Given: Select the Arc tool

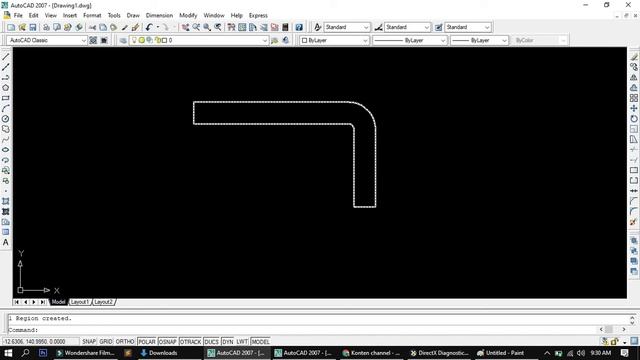Looking at the screenshot, I should 6,109.
